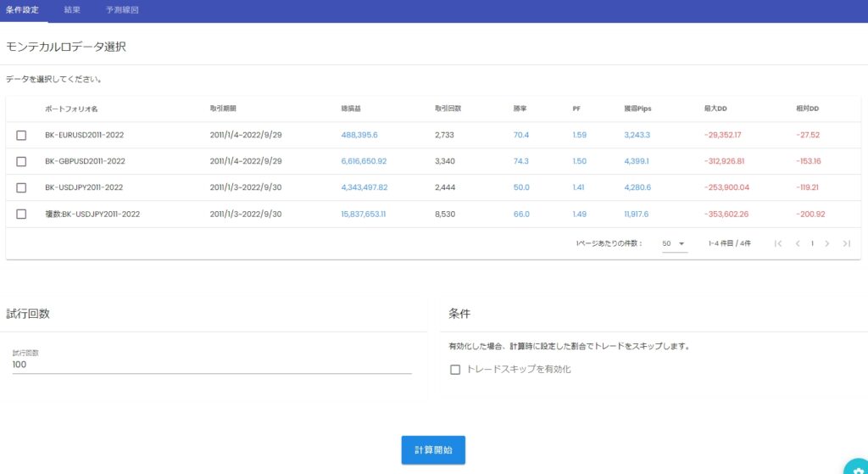Screen dimensions: 868x474
Task: Click the pips value 4,280.6
Action: coord(637,187)
